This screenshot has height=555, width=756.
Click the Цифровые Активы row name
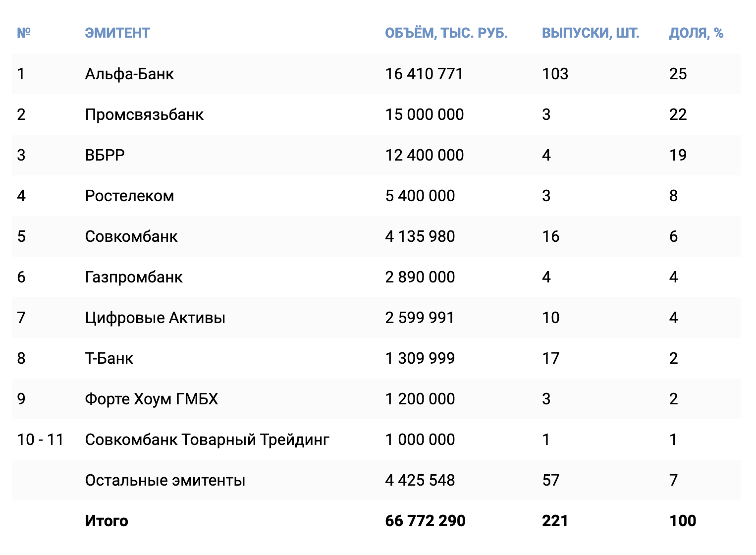point(155,318)
